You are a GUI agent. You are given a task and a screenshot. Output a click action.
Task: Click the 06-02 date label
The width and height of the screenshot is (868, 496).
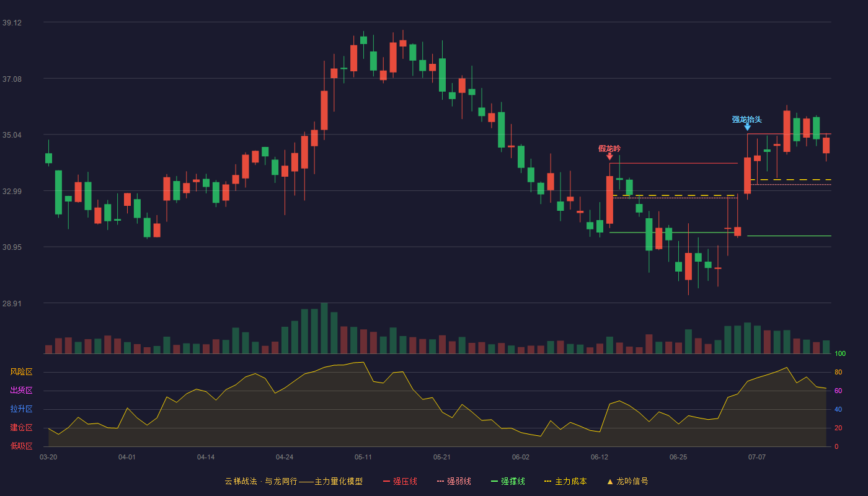tap(521, 457)
